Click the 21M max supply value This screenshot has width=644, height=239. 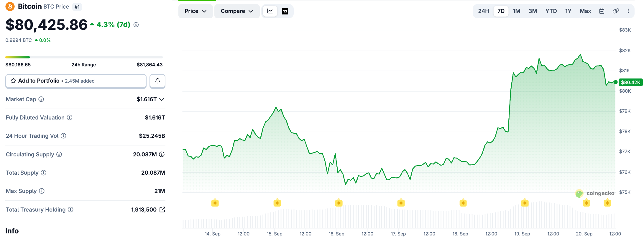(160, 191)
